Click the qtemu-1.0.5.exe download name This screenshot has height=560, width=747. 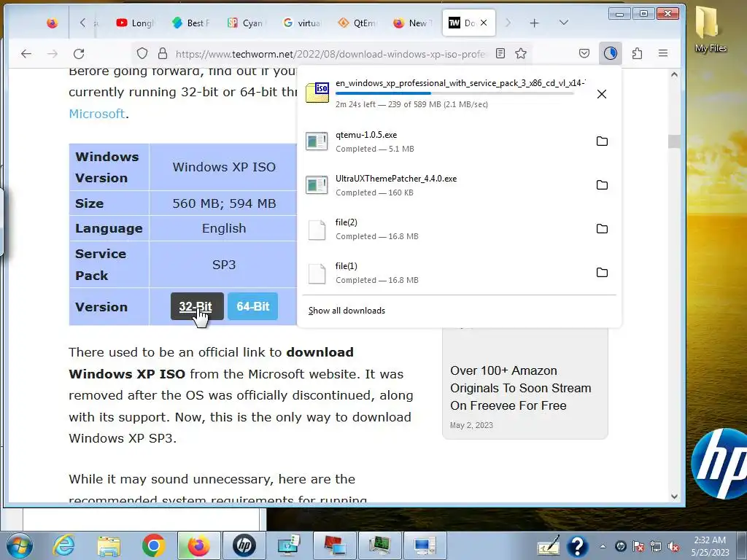point(366,135)
